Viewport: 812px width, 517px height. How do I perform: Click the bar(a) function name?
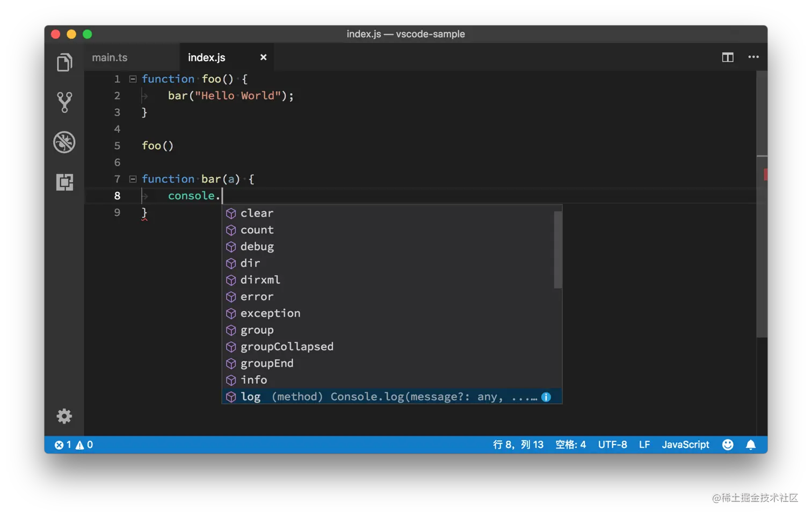click(x=211, y=179)
